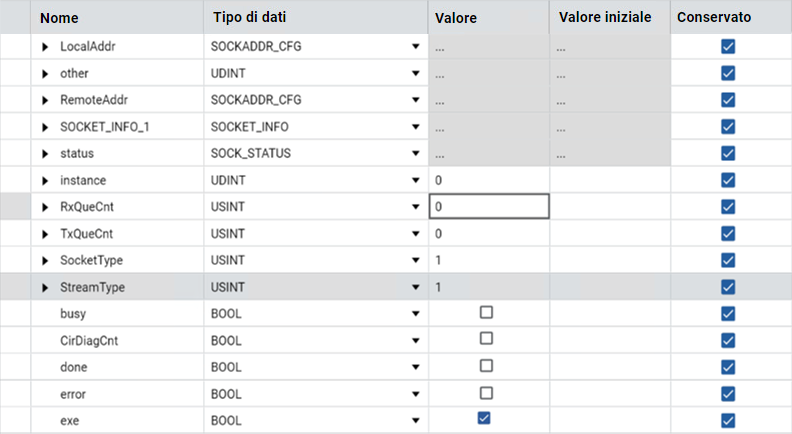
Task: Click the SocketType value cell
Action: (x=488, y=260)
